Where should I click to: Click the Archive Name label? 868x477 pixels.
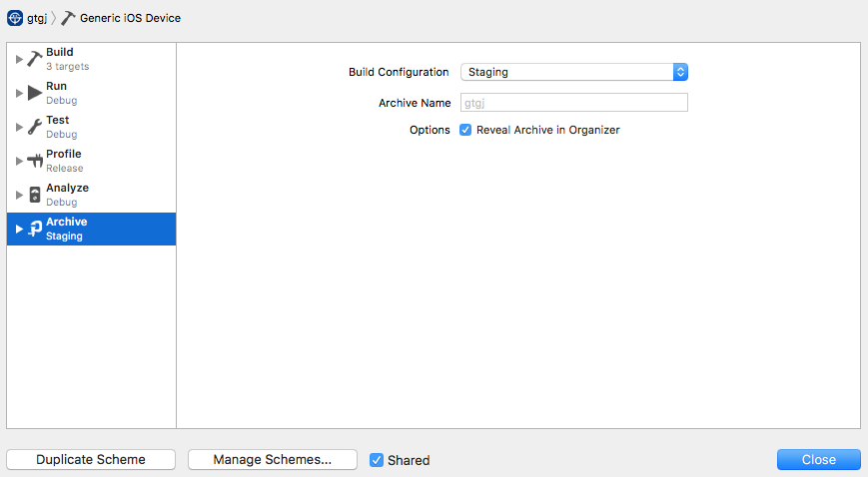pos(415,103)
